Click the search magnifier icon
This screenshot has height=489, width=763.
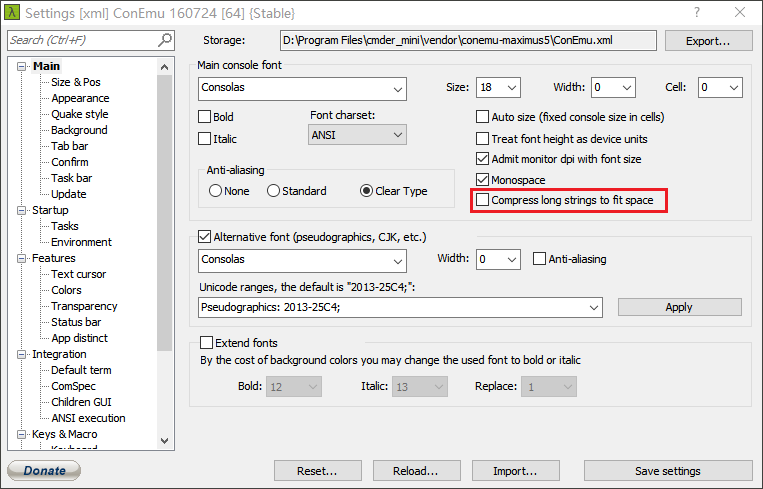tap(164, 40)
